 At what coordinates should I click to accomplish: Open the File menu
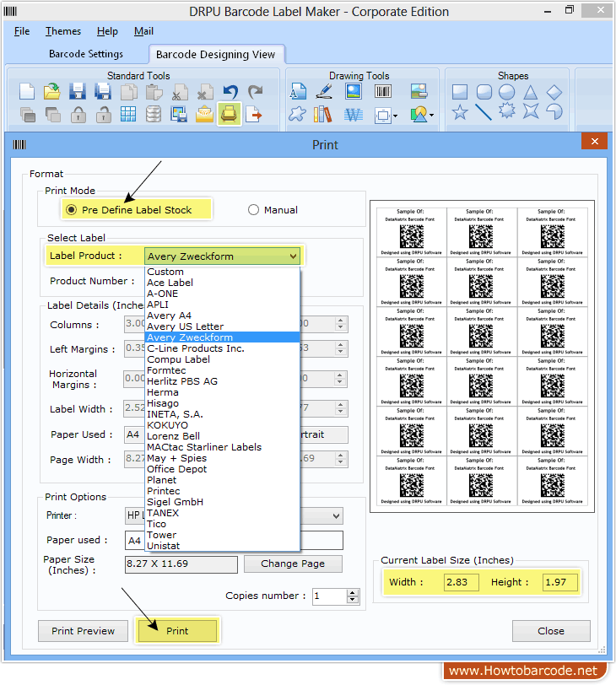pos(22,31)
